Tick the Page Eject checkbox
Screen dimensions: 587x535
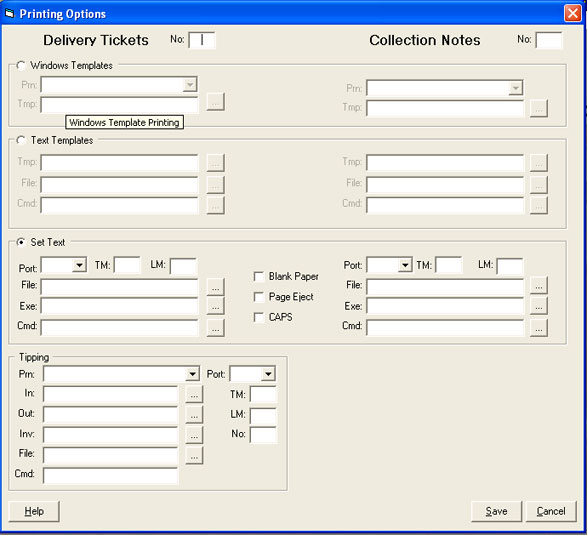tap(259, 297)
